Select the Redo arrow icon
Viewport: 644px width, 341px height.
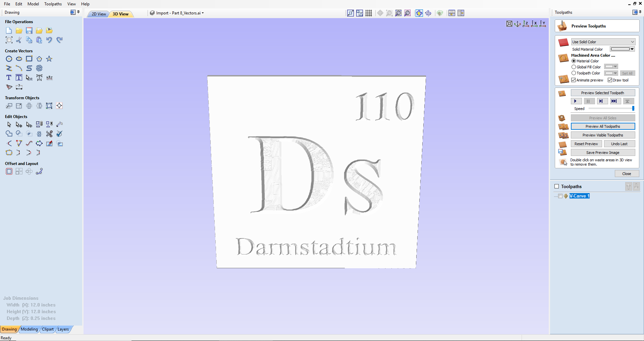click(59, 40)
